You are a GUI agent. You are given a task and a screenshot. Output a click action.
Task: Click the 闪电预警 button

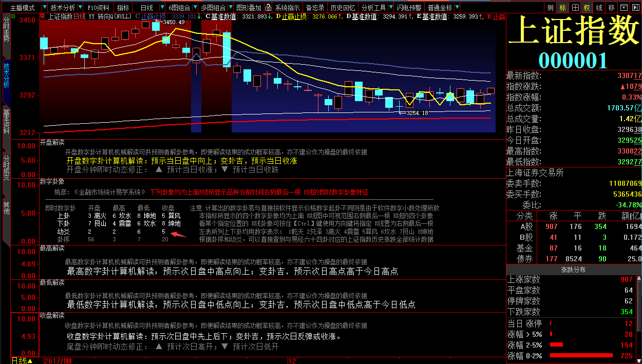point(409,8)
